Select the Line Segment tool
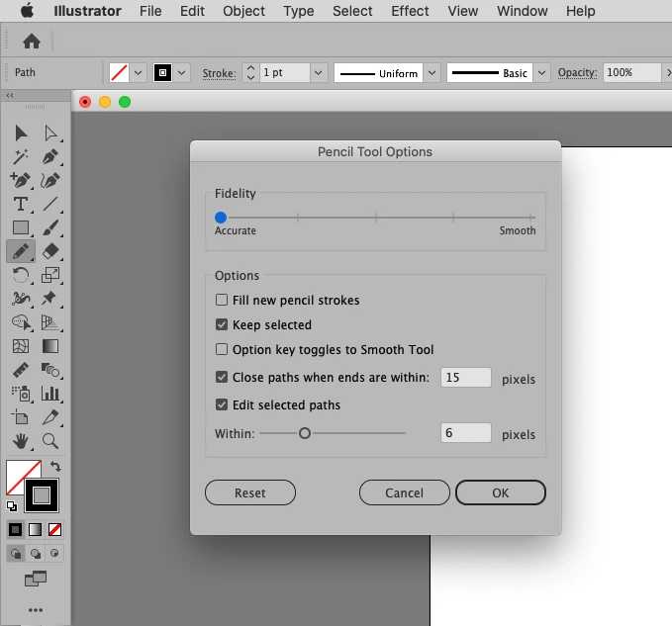 point(50,204)
